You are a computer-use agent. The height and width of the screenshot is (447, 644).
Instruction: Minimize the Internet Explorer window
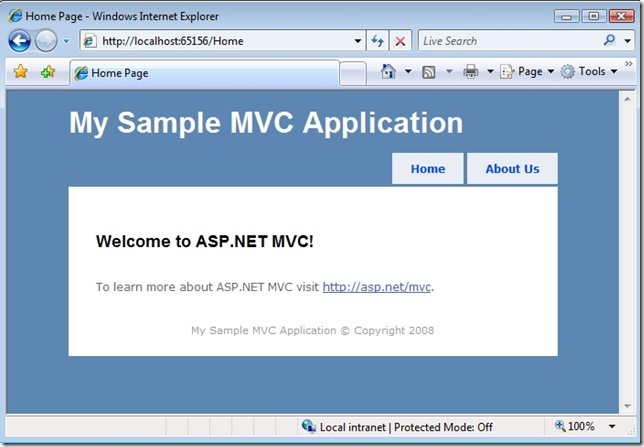click(566, 16)
